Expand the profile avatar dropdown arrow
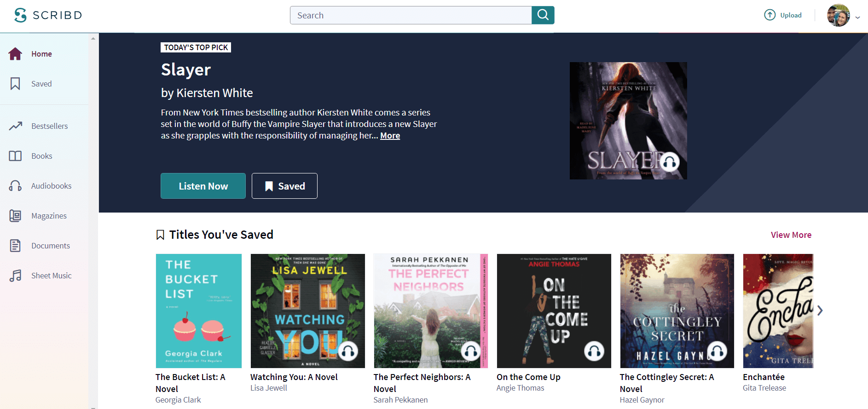 pyautogui.click(x=857, y=17)
